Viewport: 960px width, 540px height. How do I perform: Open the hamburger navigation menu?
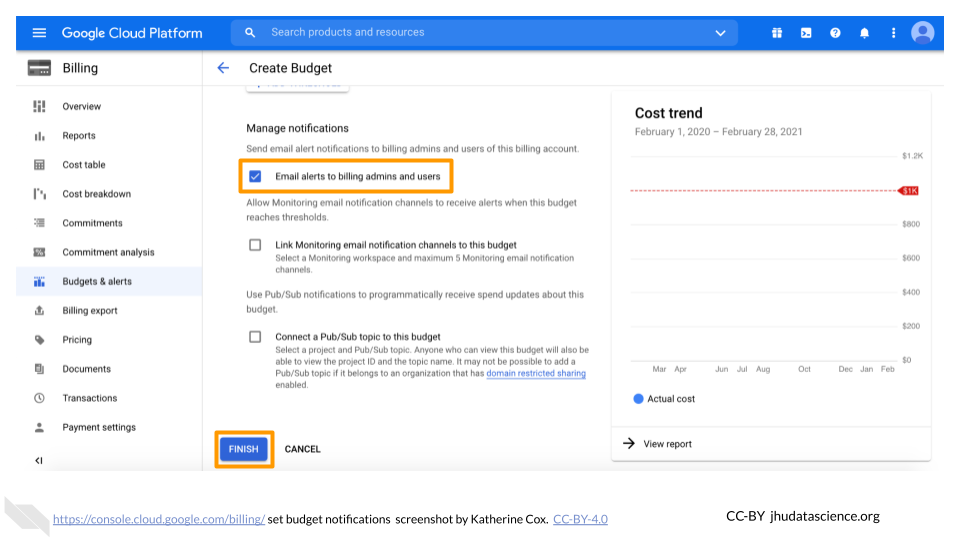(39, 32)
